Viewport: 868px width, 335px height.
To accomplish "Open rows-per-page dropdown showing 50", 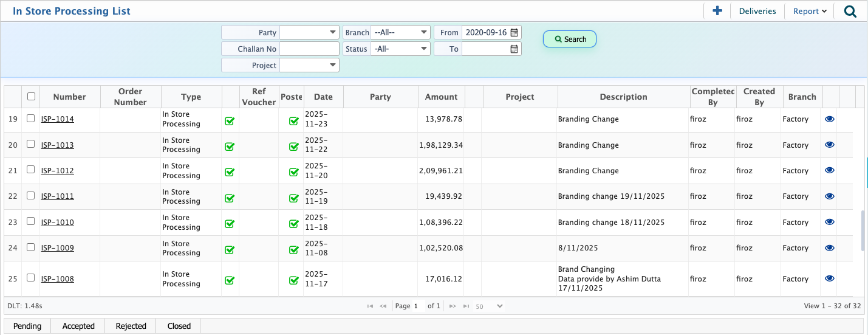I will tap(489, 306).
